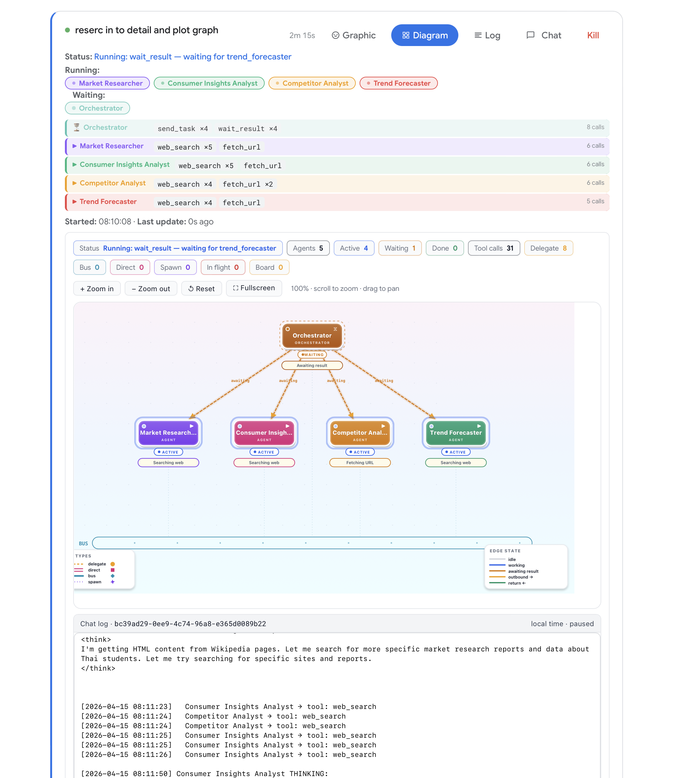The width and height of the screenshot is (700, 778).
Task: Click the WAITING badge under Orchestrator node
Action: (x=312, y=354)
